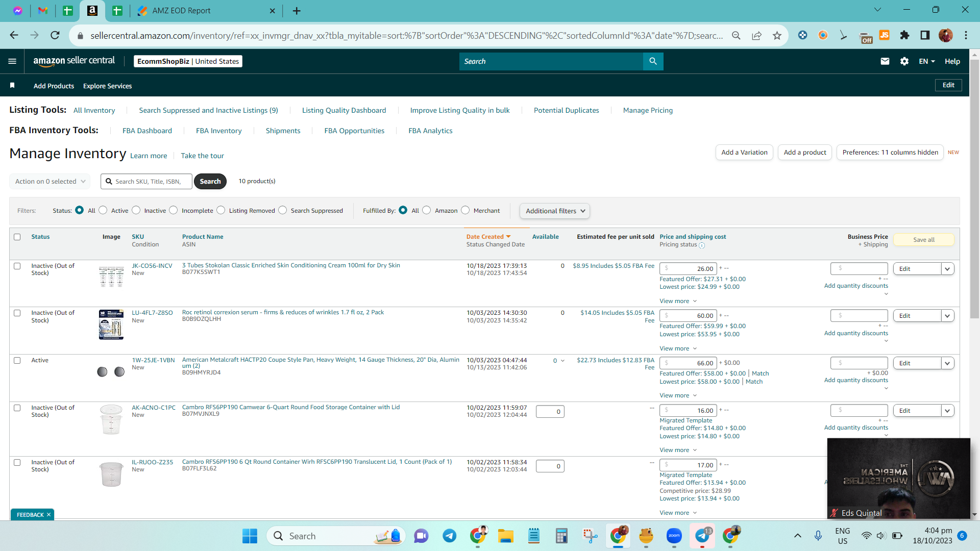The height and width of the screenshot is (551, 980).
Task: Open the messages envelope icon
Action: (885, 61)
